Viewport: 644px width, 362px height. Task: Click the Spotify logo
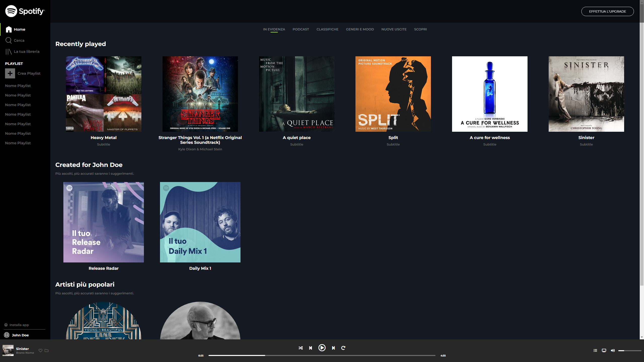point(25,11)
